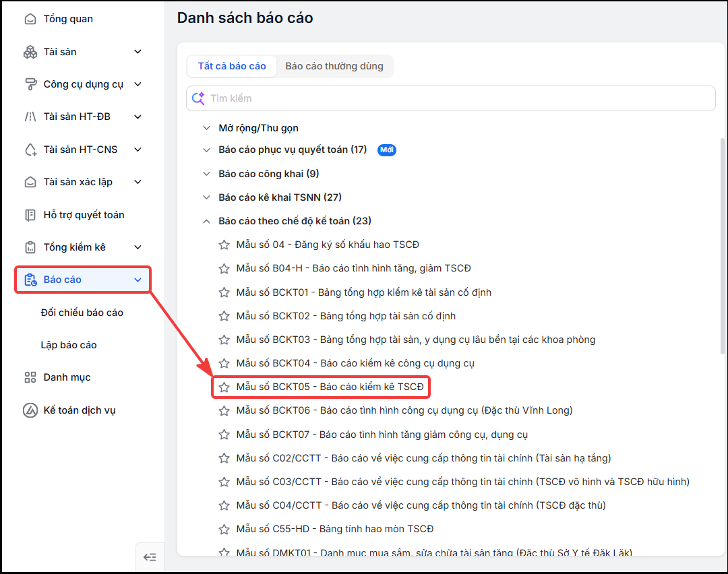This screenshot has width=728, height=574.
Task: Expand Báo cáo công khai group
Action: pos(207,174)
